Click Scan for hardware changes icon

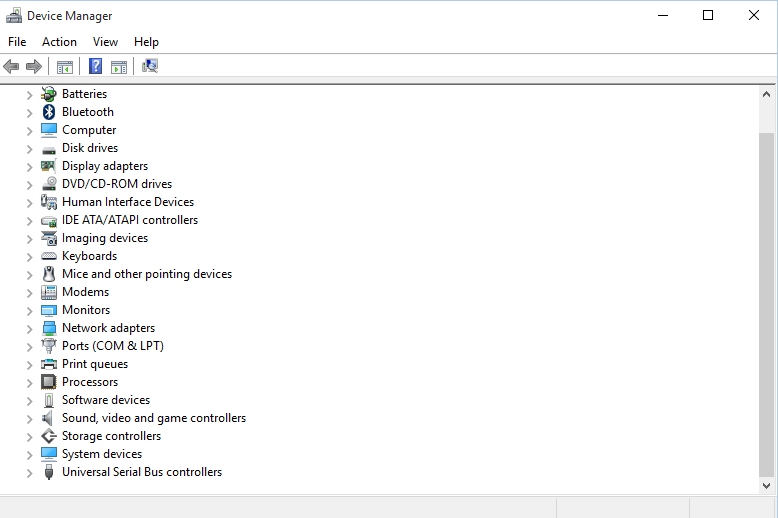click(x=150, y=66)
